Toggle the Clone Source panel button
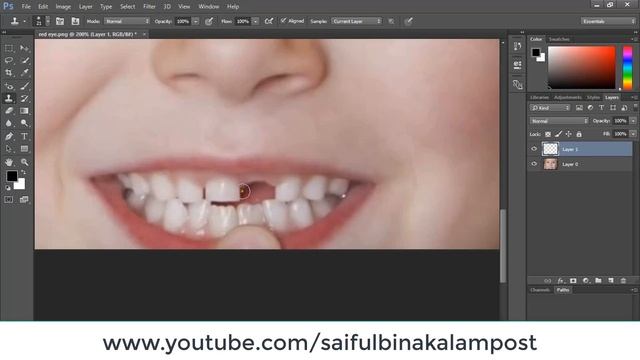The width and height of the screenshot is (640, 360). click(75, 21)
